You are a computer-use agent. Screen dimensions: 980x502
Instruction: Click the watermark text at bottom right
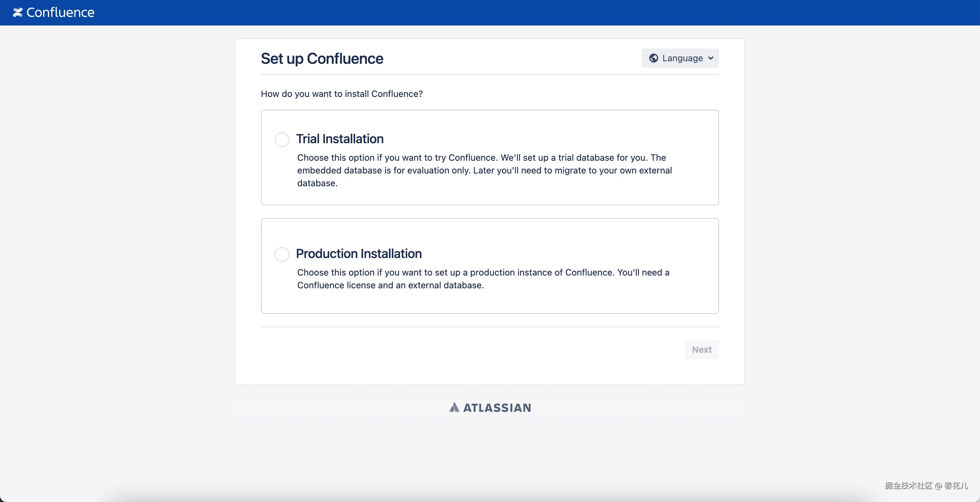926,486
